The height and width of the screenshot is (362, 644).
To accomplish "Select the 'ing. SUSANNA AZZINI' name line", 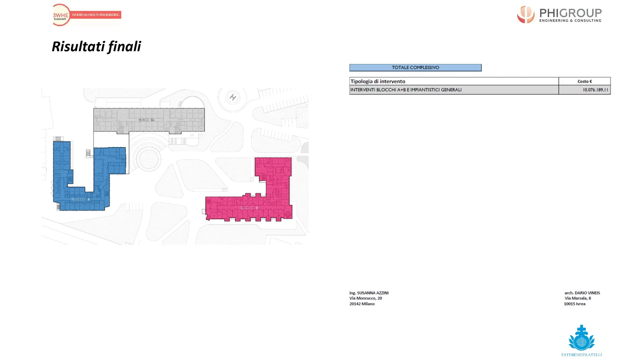I will point(369,293).
